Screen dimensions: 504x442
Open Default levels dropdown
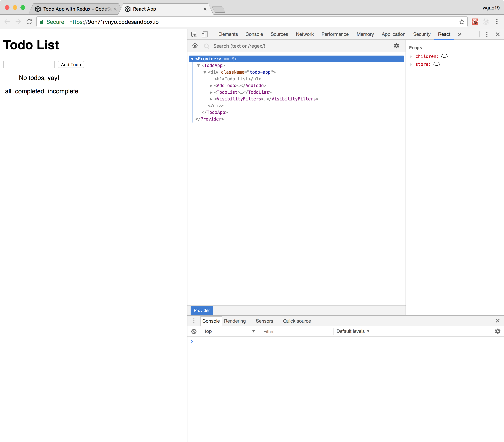[x=353, y=331]
